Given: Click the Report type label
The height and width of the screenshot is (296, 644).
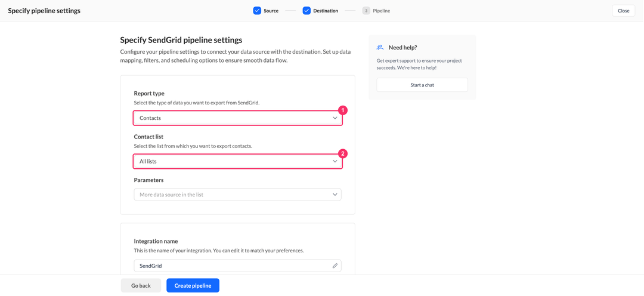Looking at the screenshot, I should [149, 93].
